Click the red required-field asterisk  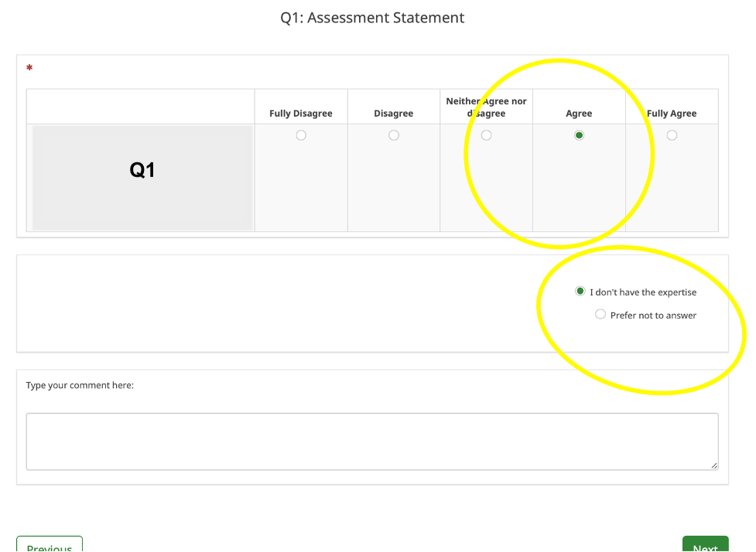click(x=29, y=68)
